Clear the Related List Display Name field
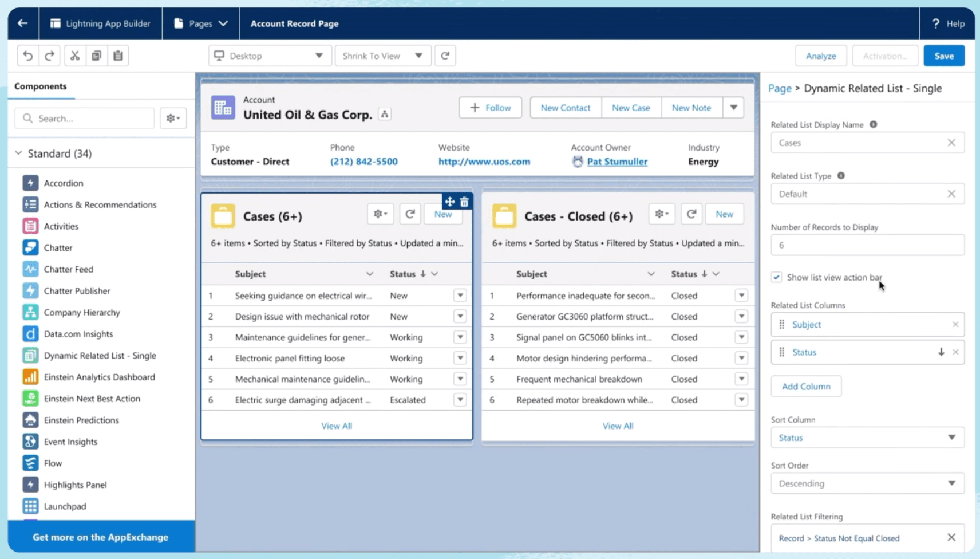 [951, 143]
